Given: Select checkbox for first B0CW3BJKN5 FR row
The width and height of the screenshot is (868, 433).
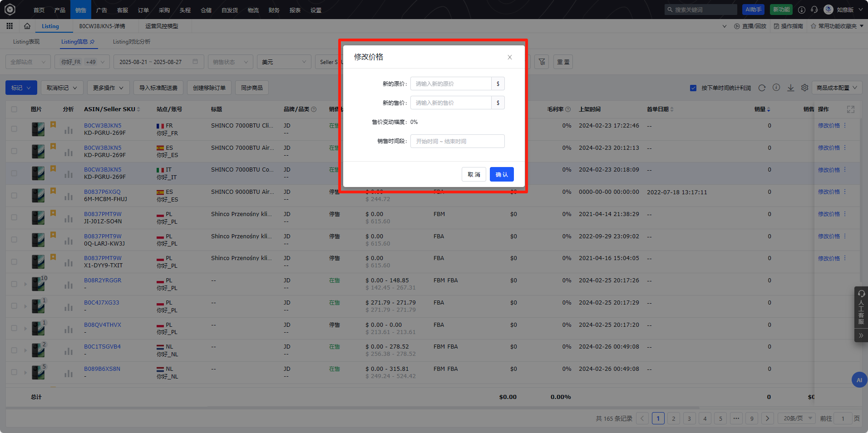Looking at the screenshot, I should tap(14, 129).
